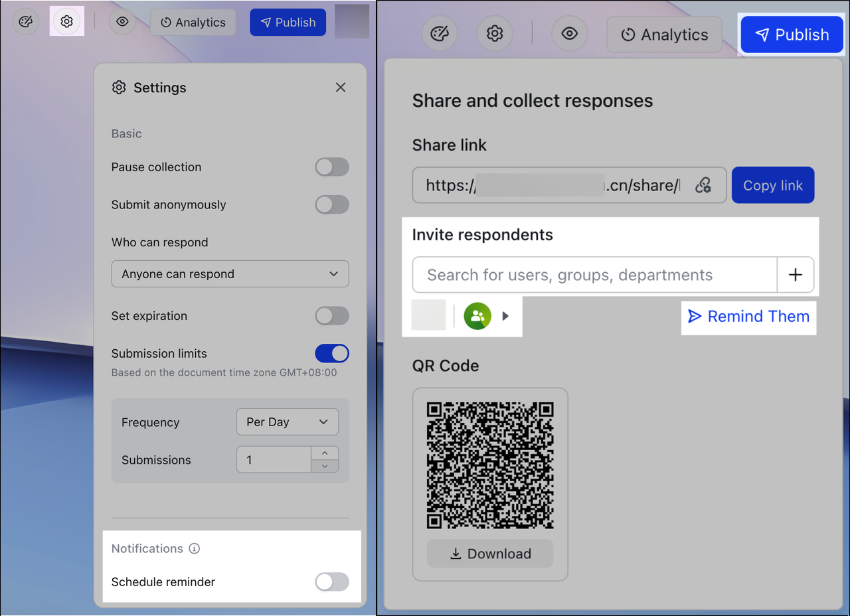Click the highlighted Publish button on right
Image resolution: width=850 pixels, height=616 pixels.
pyautogui.click(x=792, y=35)
